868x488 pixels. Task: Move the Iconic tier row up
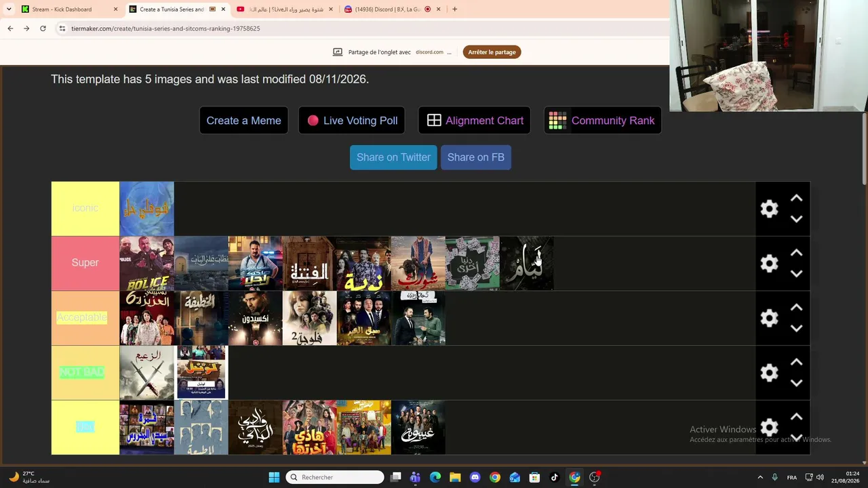(x=797, y=199)
